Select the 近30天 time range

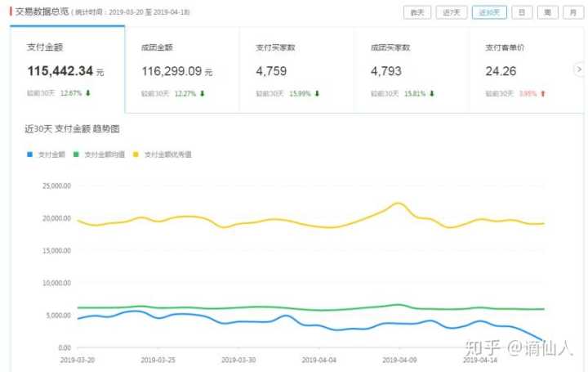(490, 12)
